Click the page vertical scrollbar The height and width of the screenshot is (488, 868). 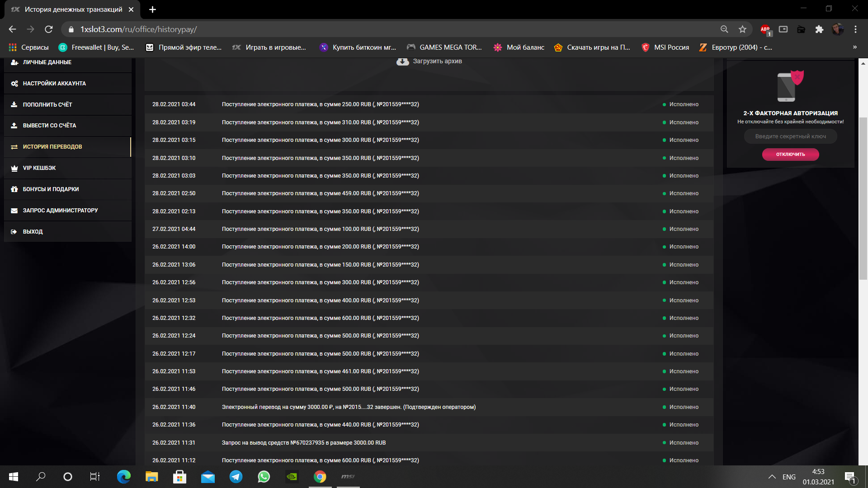tap(863, 199)
